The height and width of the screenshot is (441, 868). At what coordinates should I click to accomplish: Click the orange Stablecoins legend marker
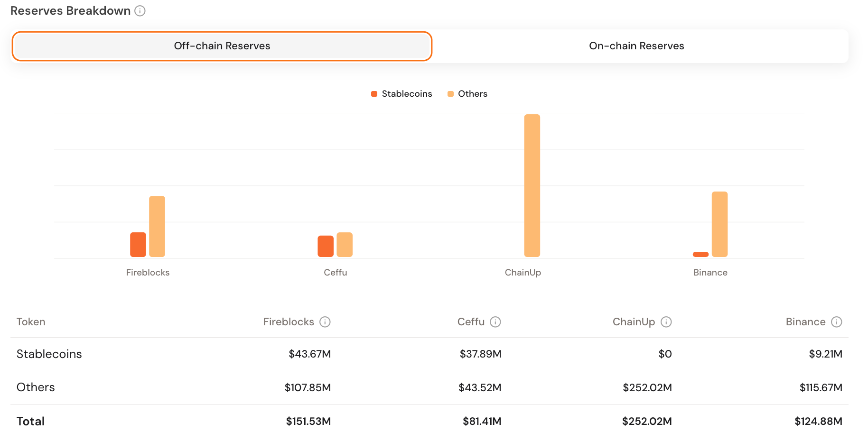(x=374, y=93)
